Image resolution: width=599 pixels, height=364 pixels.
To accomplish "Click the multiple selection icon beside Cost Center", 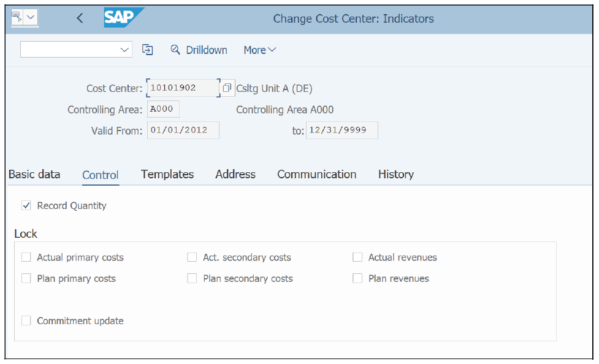I will 227,88.
